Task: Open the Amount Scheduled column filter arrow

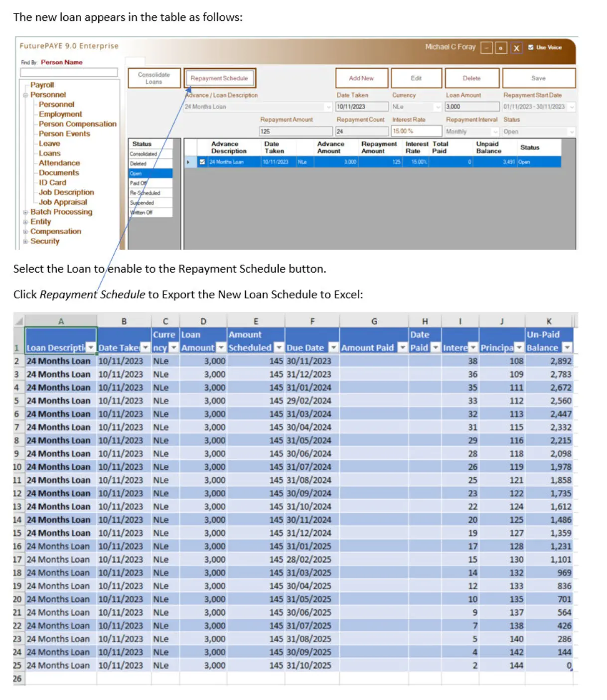Action: pos(279,348)
